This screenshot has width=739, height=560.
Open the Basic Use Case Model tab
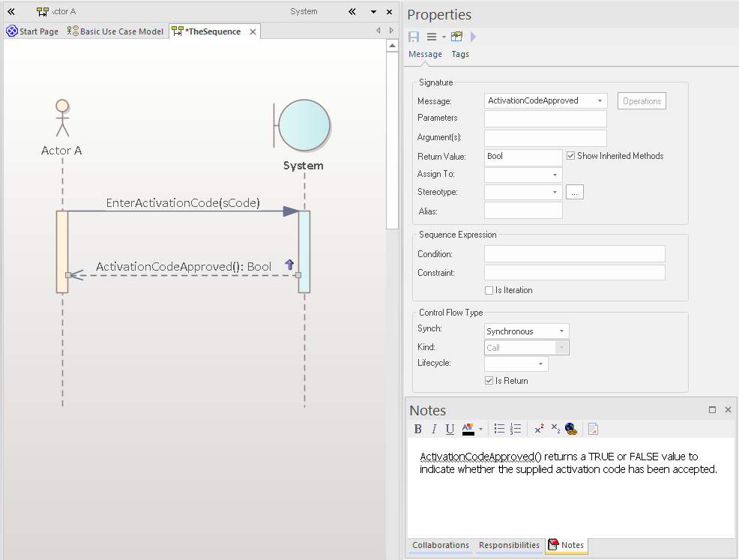pyautogui.click(x=115, y=31)
